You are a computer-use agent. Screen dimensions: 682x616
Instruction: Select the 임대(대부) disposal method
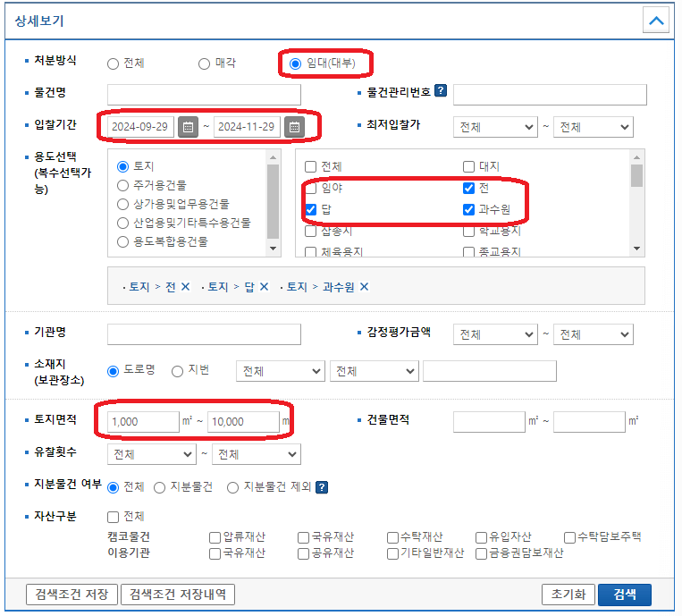pos(295,64)
